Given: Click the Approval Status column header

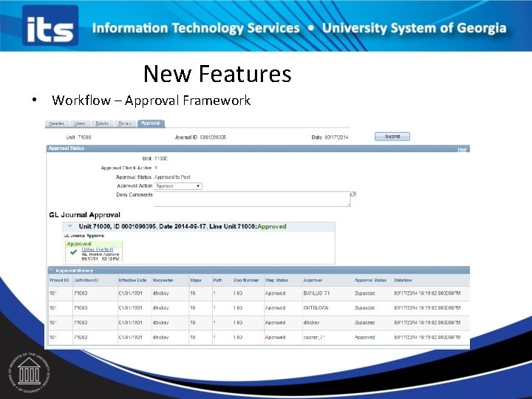Looking at the screenshot, I should tap(370, 280).
